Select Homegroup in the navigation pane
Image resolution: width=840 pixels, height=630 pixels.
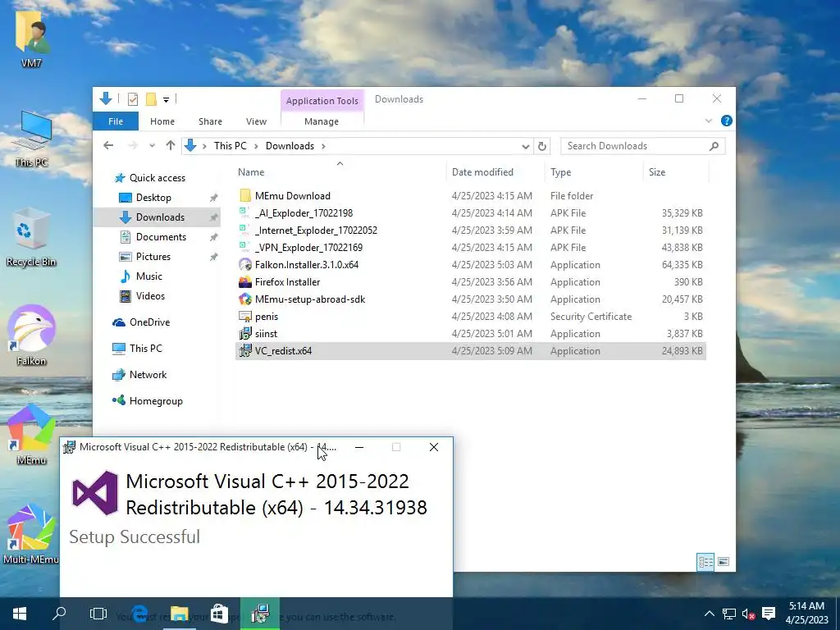point(148,400)
